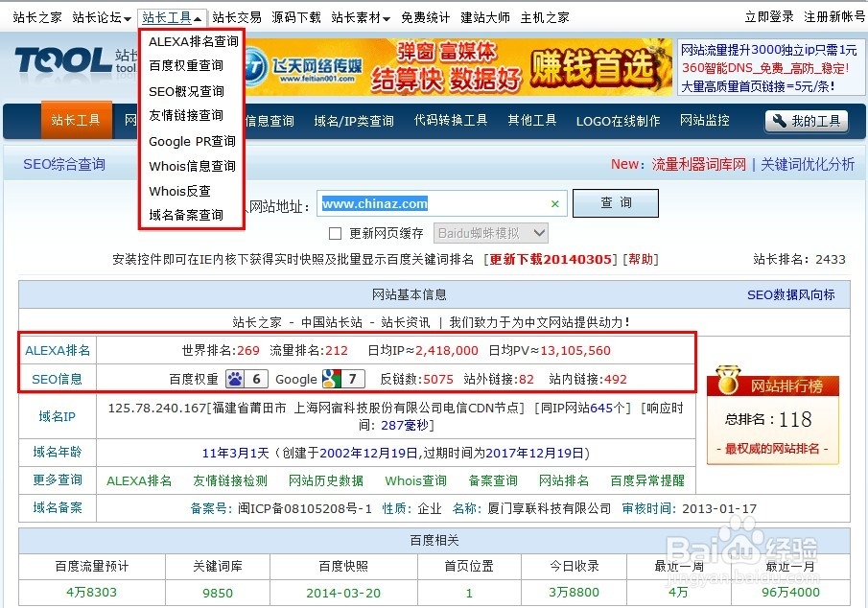
Task: Click the 我的工具 button
Action: click(x=807, y=121)
